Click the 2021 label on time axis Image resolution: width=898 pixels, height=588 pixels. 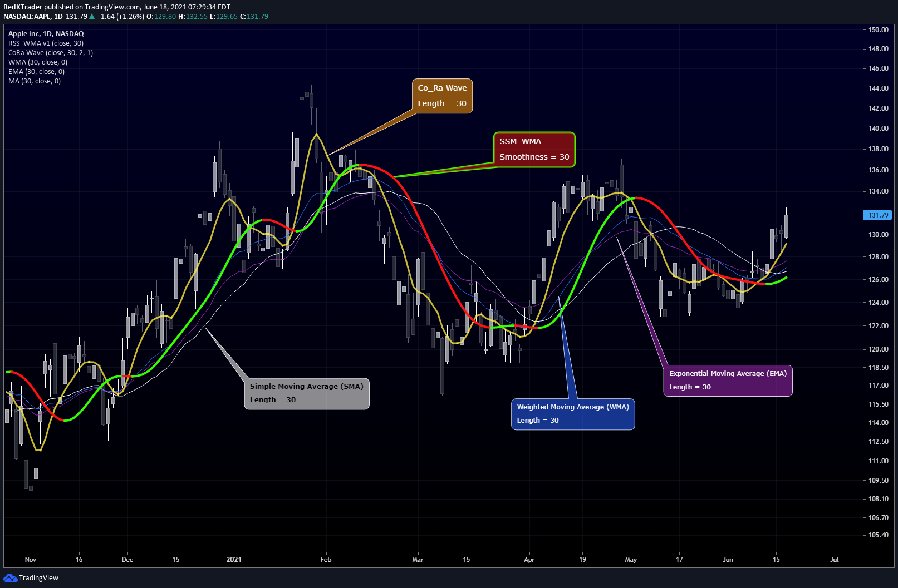234,560
